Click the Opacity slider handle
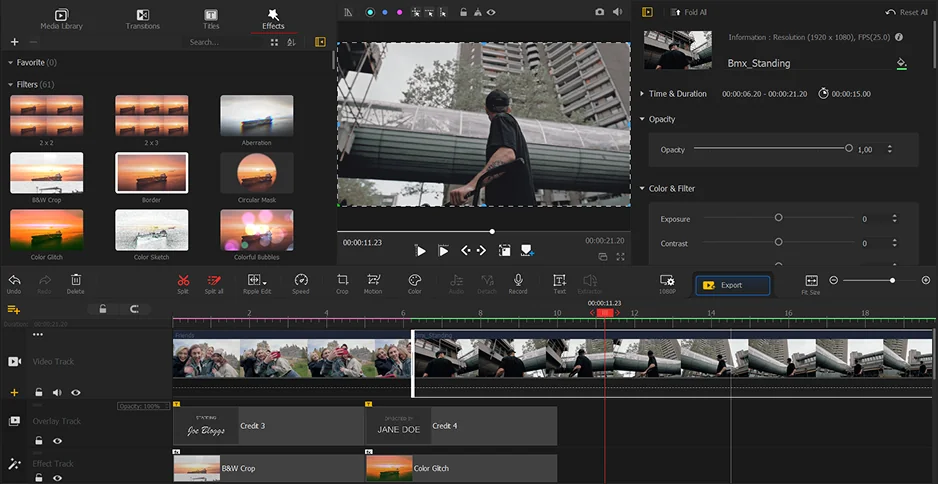This screenshot has width=938, height=484. [x=848, y=148]
